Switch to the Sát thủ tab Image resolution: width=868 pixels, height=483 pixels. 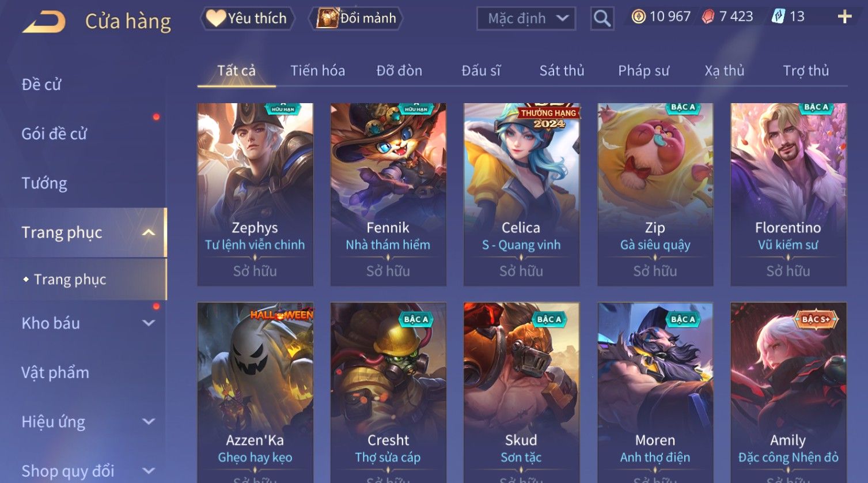(562, 70)
